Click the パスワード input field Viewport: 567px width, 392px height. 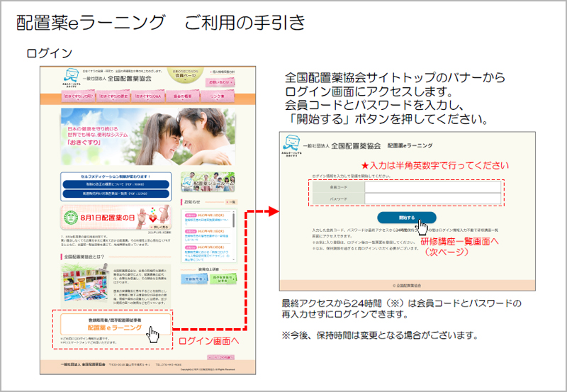point(432,199)
